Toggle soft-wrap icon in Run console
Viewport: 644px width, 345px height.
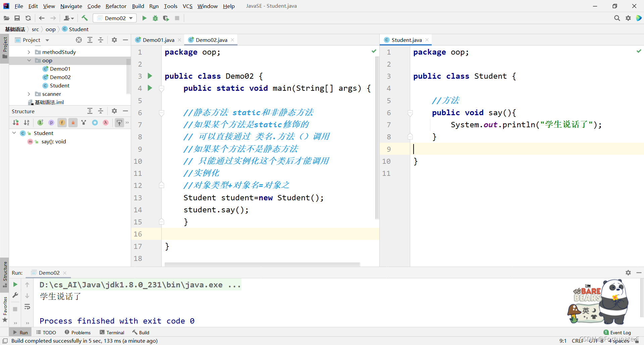point(27,307)
